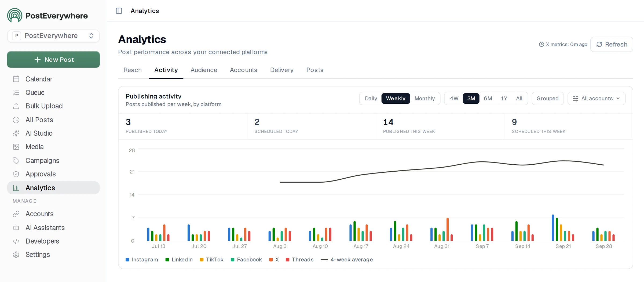Select Weekly granularity
Screen dimensions: 644x282
[x=396, y=99]
